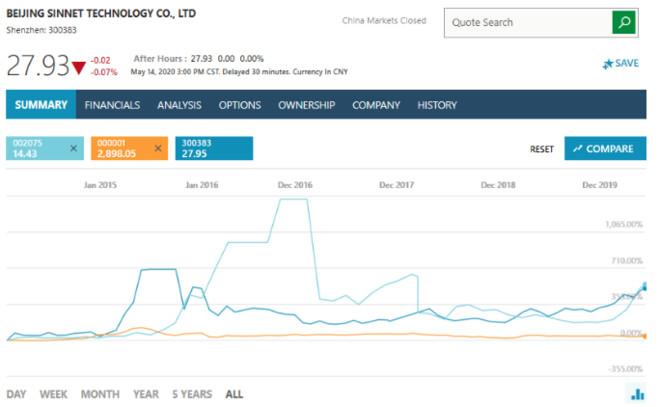Open the HISTORY tab

pos(437,105)
